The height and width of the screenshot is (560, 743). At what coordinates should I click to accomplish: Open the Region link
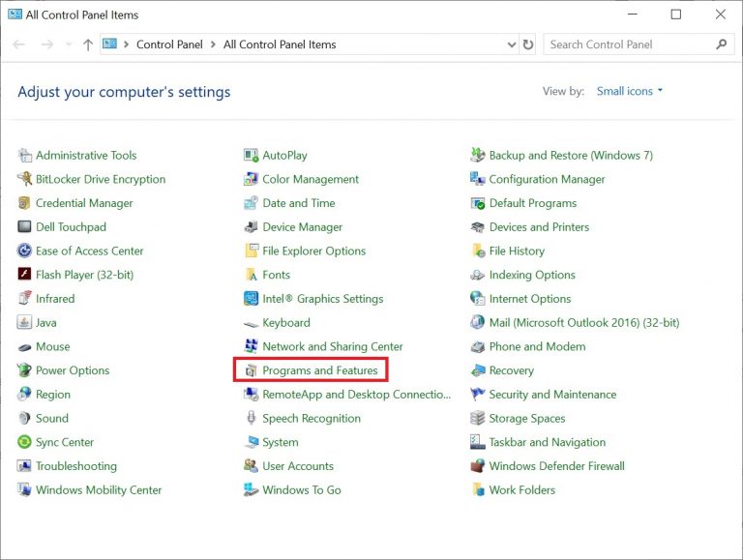click(x=53, y=395)
